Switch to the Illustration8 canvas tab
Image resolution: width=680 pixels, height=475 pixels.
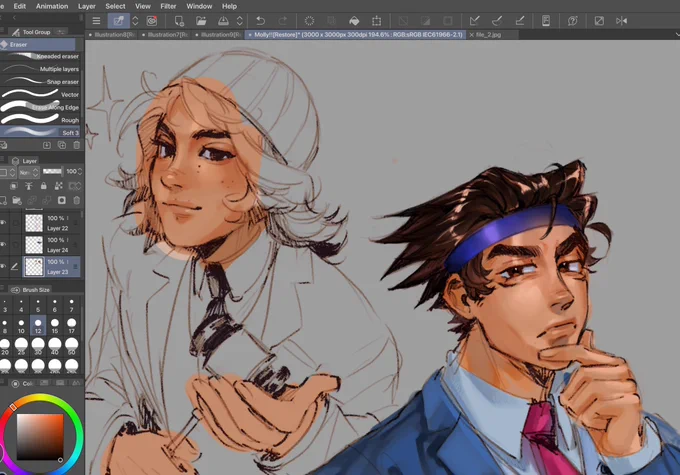pyautogui.click(x=112, y=35)
